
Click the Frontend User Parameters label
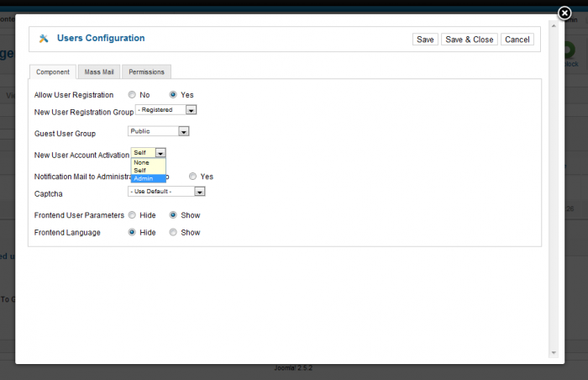coord(79,215)
